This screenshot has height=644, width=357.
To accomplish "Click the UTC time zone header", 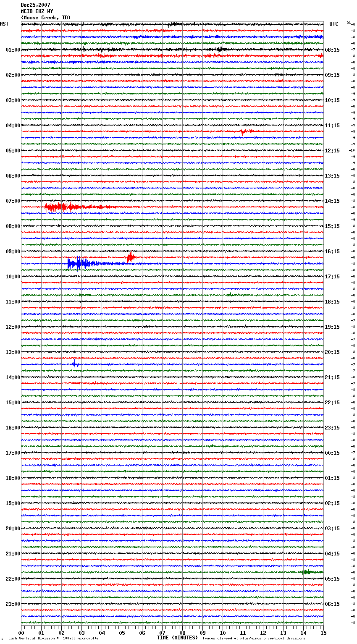I will pos(334,24).
